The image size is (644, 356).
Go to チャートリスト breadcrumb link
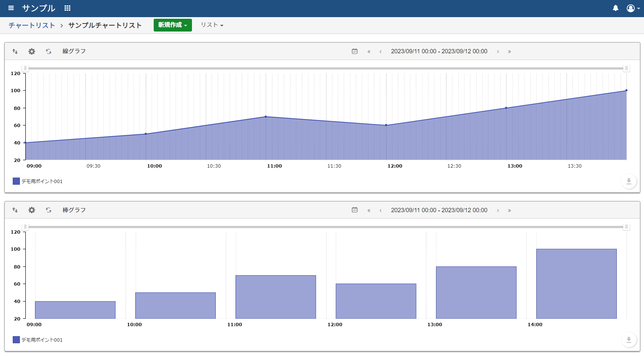[32, 25]
